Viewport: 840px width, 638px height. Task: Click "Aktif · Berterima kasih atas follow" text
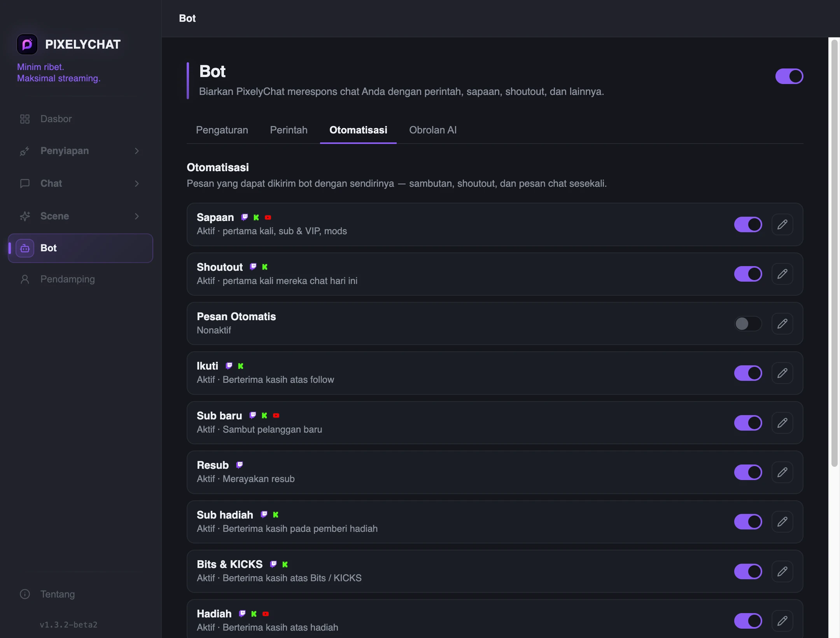[x=266, y=380]
